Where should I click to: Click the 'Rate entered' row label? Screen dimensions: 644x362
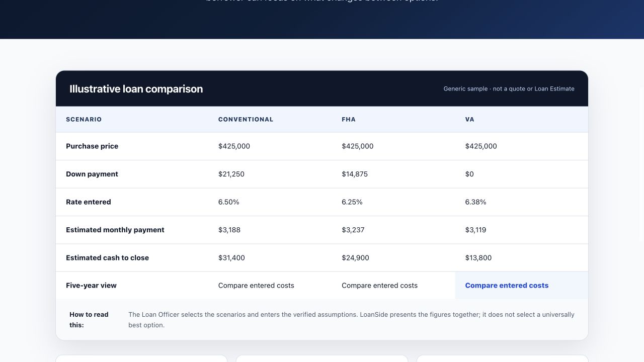click(x=89, y=202)
